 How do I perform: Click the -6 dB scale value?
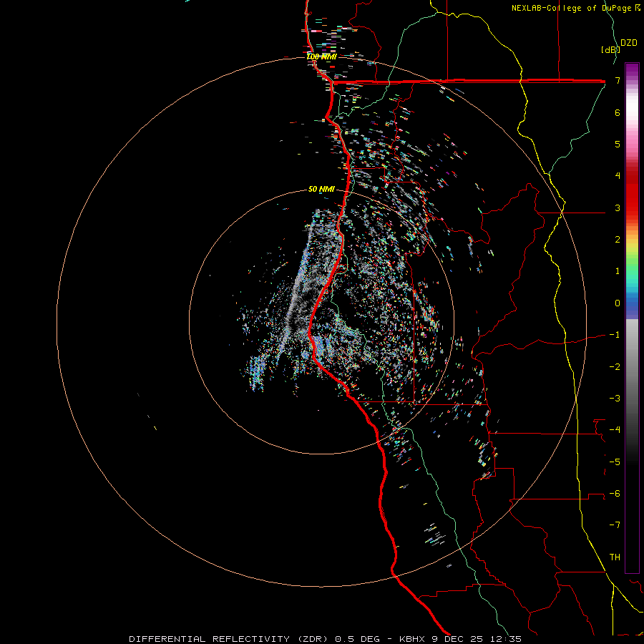tap(615, 494)
